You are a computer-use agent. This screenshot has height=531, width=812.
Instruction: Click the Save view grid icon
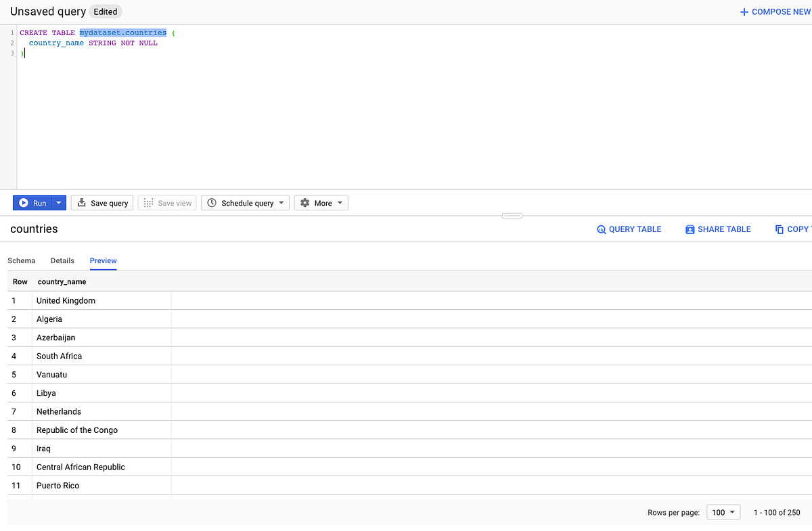click(147, 202)
